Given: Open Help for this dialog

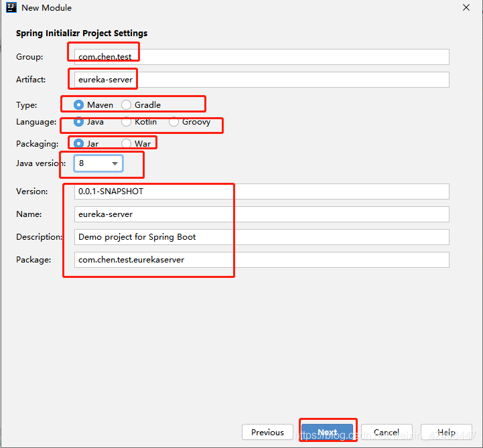Looking at the screenshot, I should click(x=446, y=433).
